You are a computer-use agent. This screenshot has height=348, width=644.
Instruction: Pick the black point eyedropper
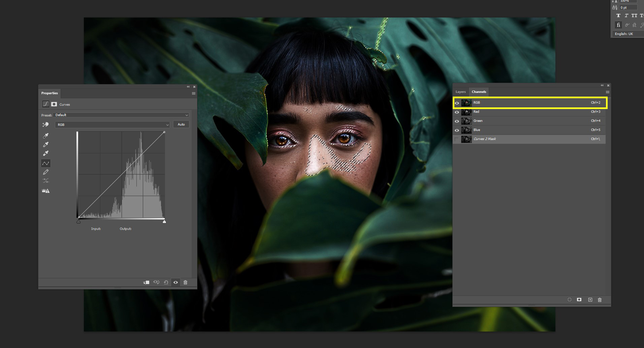coord(46,136)
